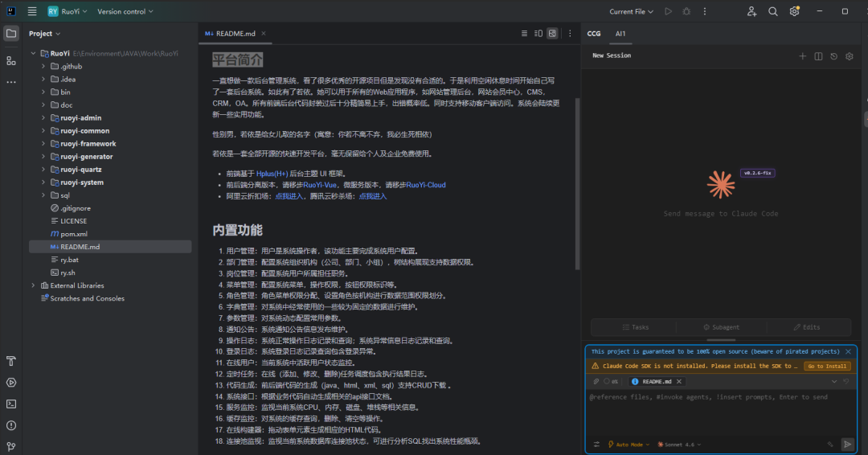Collapse the RuoYi root project node
This screenshot has height=455, width=868.
[33, 53]
